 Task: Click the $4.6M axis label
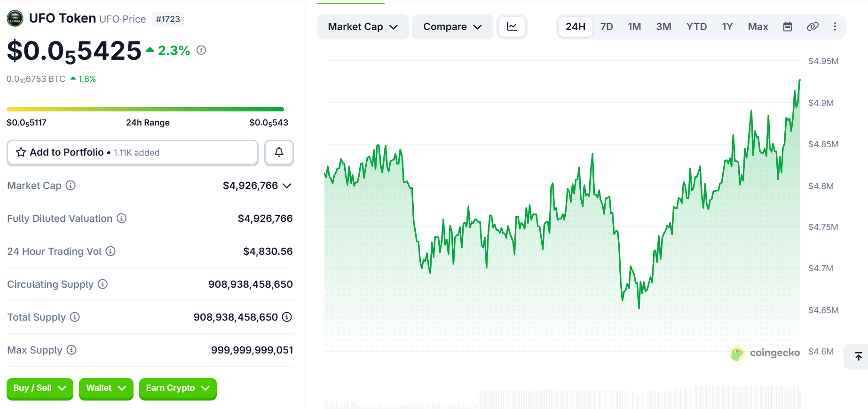coord(821,352)
